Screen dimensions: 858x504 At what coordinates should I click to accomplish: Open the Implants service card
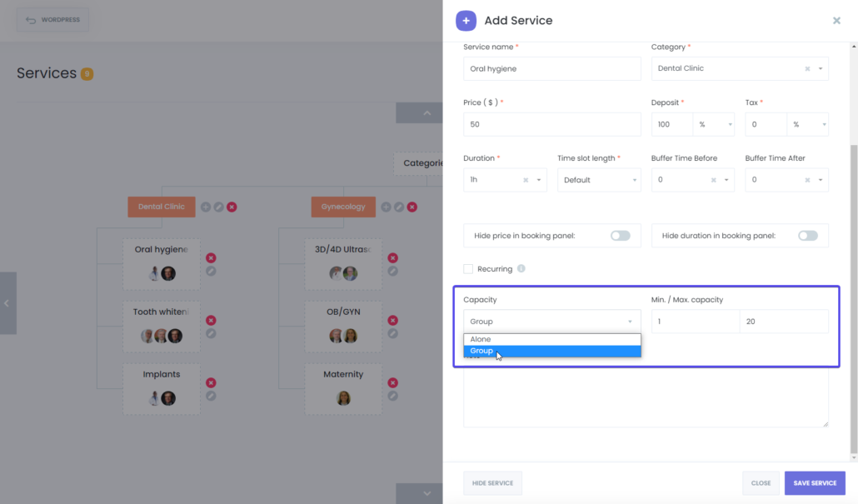point(162,388)
